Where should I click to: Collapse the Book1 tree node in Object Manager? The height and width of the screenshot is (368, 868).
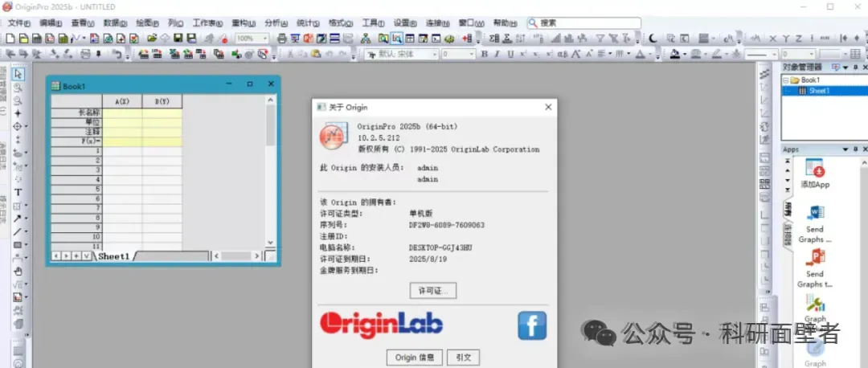tap(785, 80)
